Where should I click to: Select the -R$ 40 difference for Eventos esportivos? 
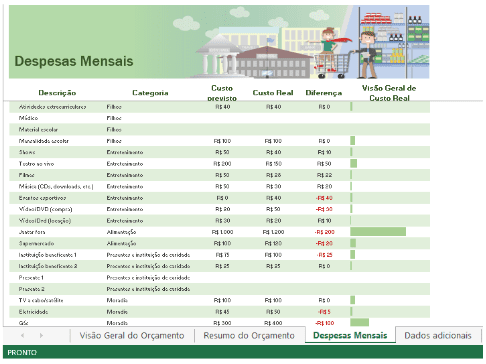pos(324,198)
